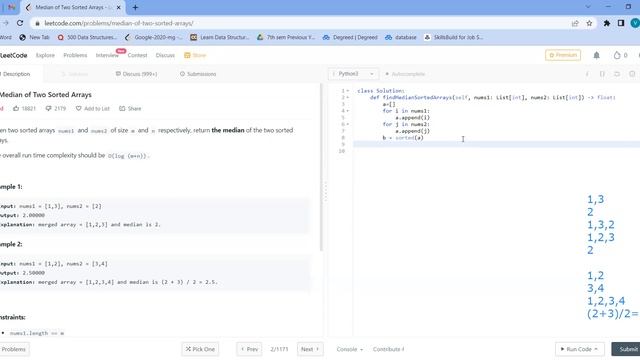Click the Share button under title
Viewport: 640px width, 360px height.
click(130, 109)
